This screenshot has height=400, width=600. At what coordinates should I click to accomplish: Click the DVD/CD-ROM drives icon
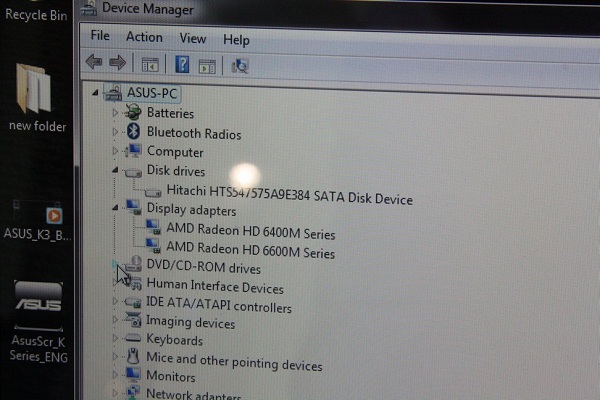tap(134, 264)
